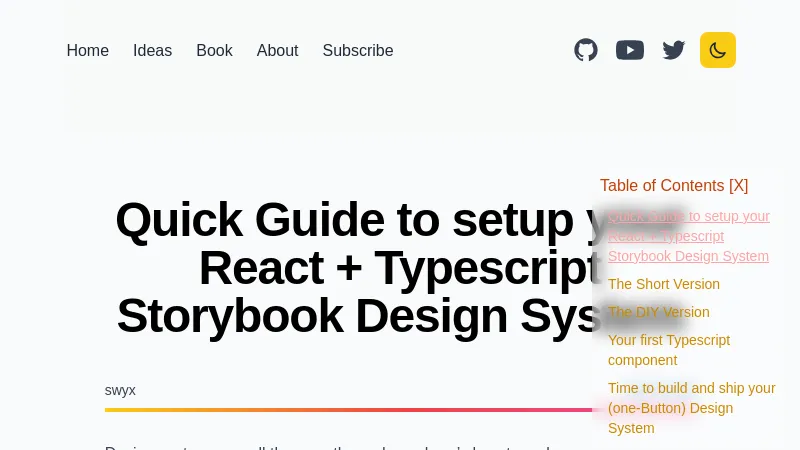Go to Home in navigation

(x=88, y=50)
